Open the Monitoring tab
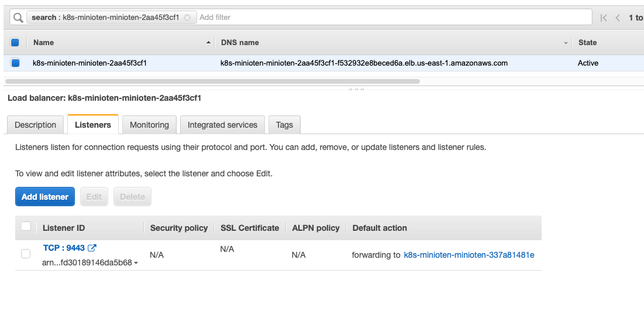The height and width of the screenshot is (314, 644). [x=149, y=125]
